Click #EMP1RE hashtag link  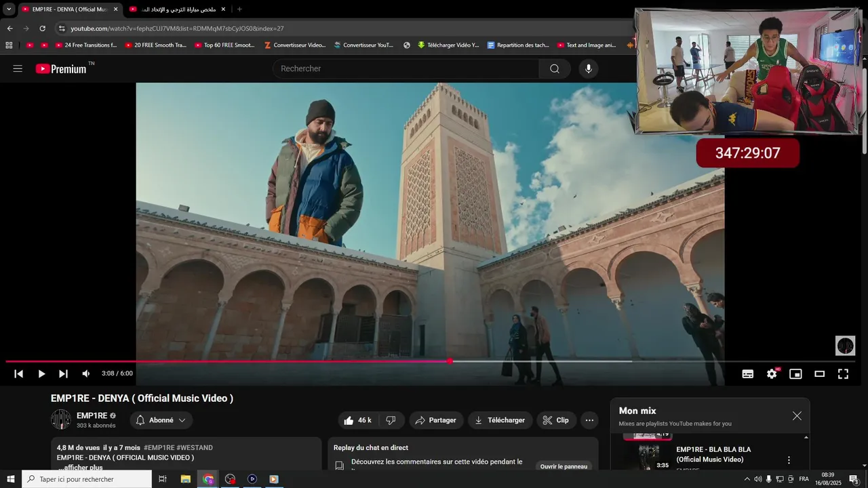(159, 447)
